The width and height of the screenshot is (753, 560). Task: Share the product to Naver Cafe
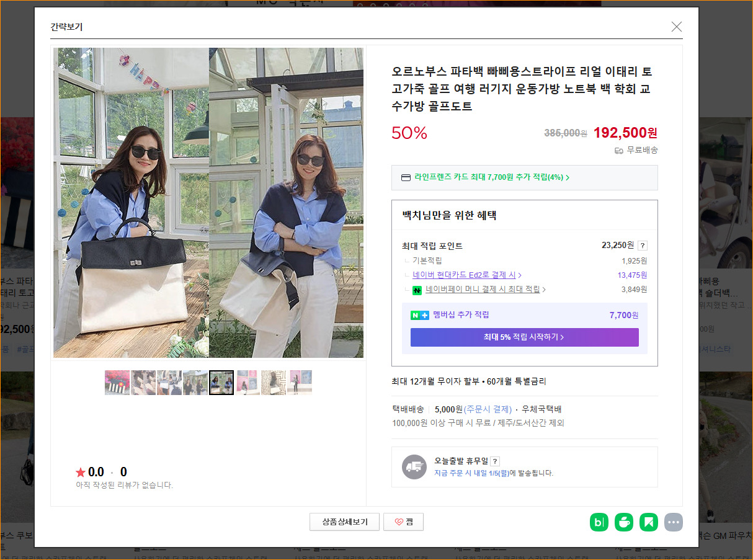click(x=623, y=522)
